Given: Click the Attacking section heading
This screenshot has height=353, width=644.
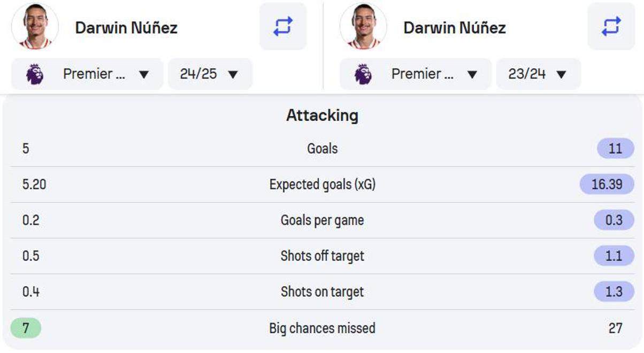Looking at the screenshot, I should click(x=322, y=115).
